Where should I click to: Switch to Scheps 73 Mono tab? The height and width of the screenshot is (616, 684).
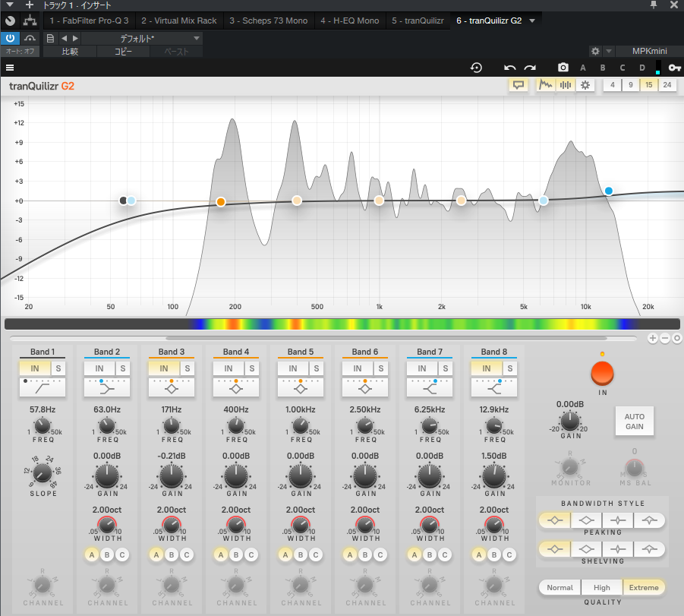[x=268, y=21]
